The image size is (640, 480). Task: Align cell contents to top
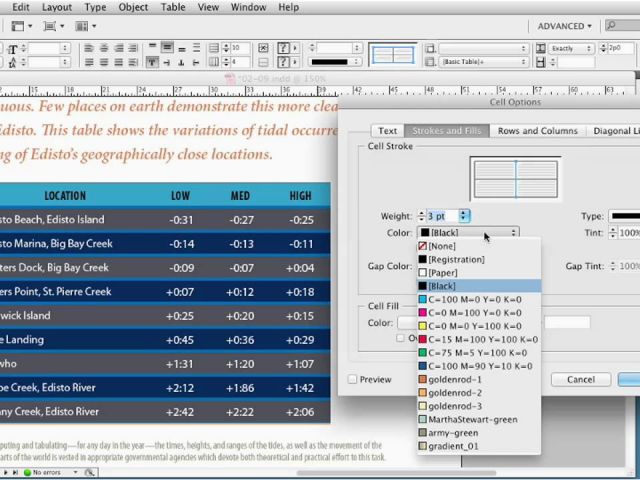152,47
